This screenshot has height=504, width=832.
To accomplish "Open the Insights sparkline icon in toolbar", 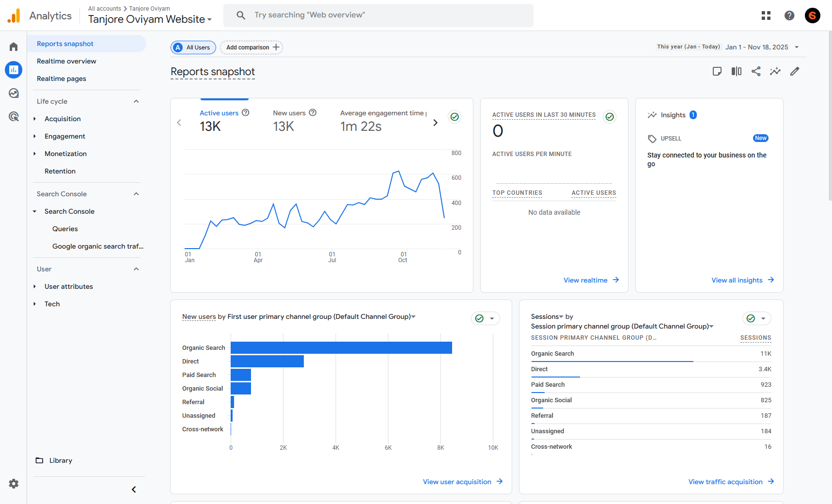I will point(775,72).
